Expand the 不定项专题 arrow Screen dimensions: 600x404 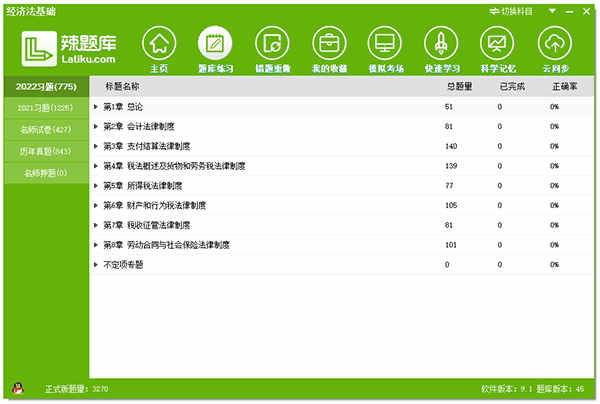[x=96, y=264]
